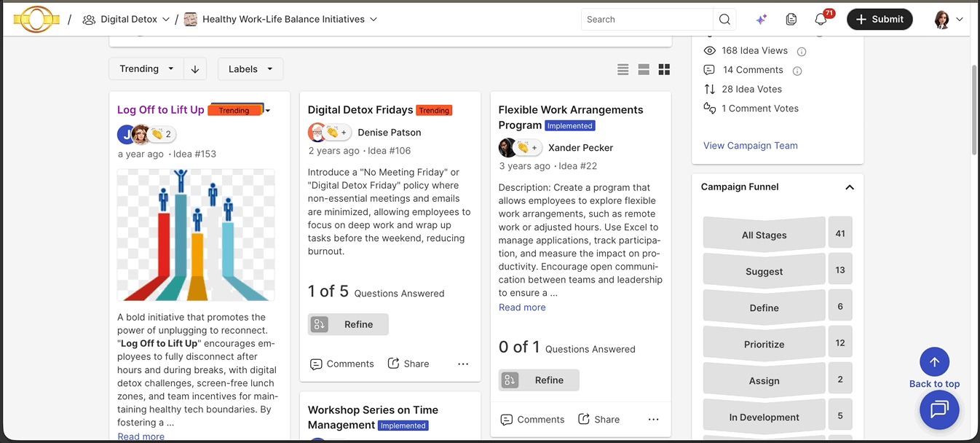Open the documents copy icon in header
This screenshot has width=980, height=443.
[x=791, y=20]
